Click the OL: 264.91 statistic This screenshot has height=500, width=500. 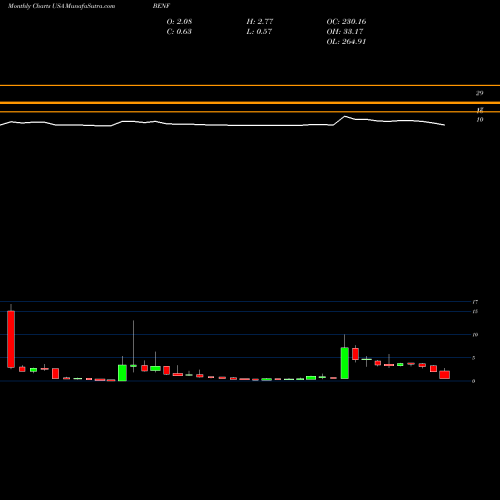[346, 42]
